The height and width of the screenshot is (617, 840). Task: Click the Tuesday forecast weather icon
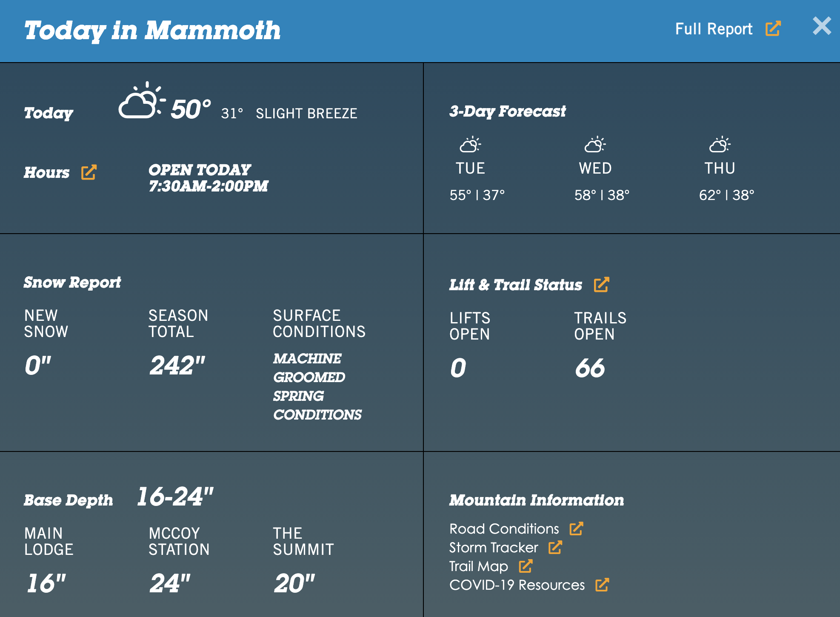coord(470,145)
